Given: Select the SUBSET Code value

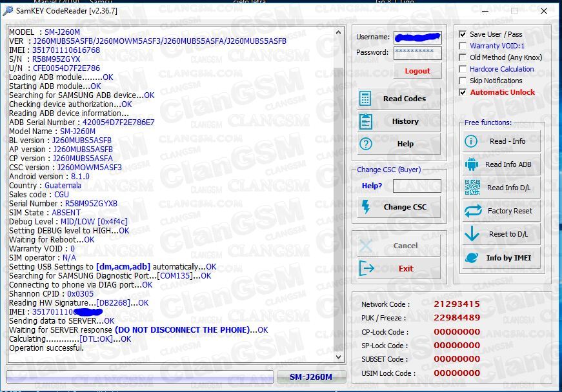Looking at the screenshot, I should point(457,358).
